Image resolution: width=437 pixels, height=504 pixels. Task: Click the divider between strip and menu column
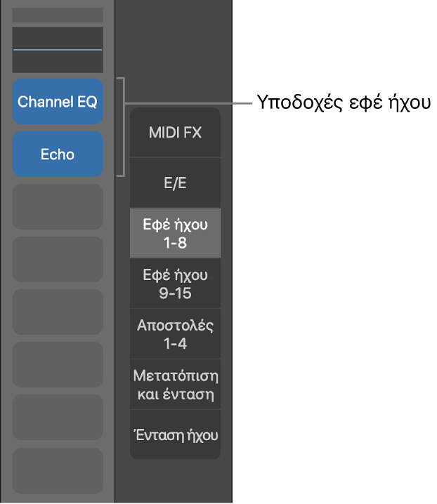[x=115, y=281]
